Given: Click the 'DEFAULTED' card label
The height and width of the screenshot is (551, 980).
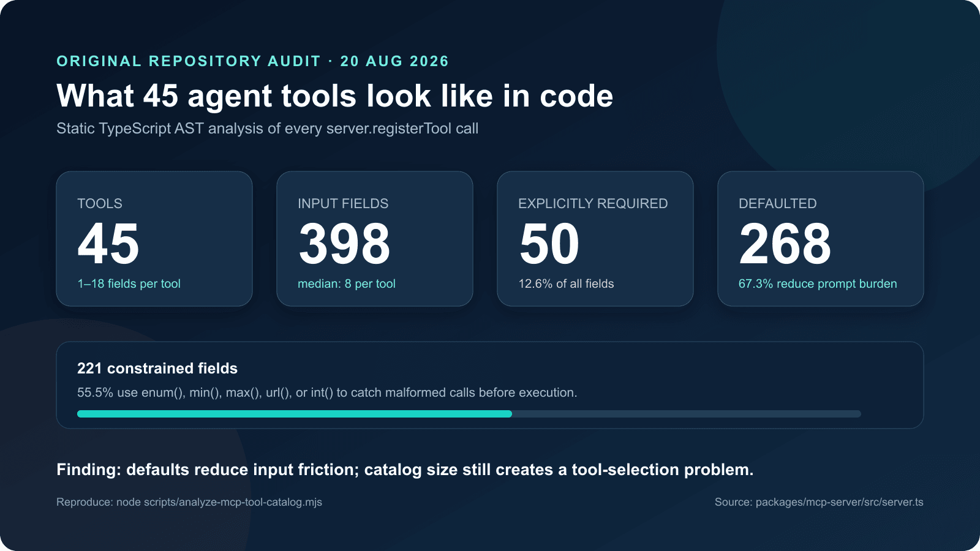Looking at the screenshot, I should click(778, 203).
